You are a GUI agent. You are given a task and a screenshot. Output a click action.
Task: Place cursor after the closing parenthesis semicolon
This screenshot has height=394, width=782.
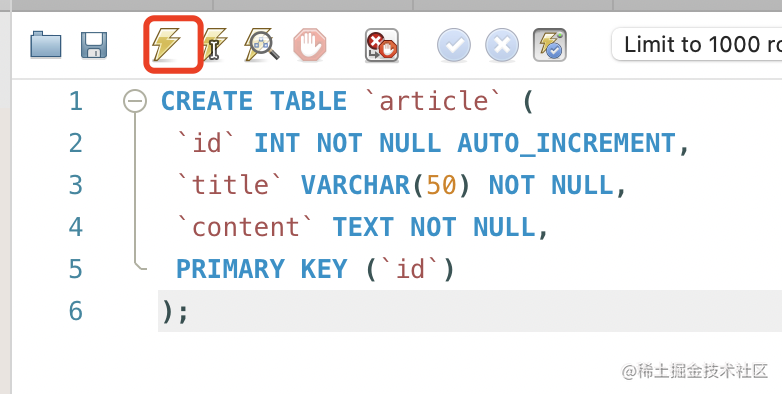[x=175, y=312]
